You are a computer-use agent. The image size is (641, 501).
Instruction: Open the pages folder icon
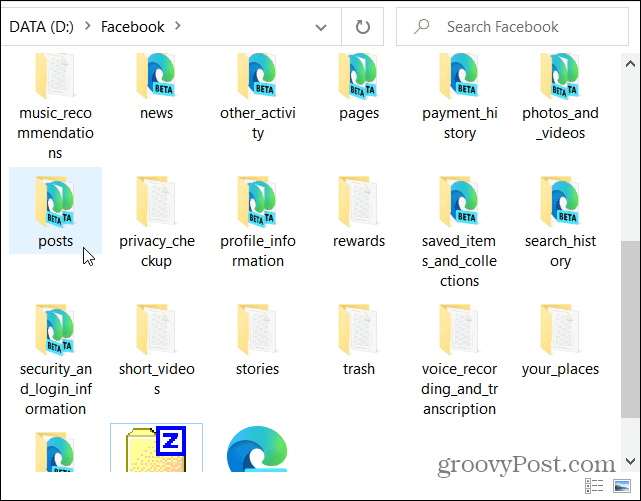[358, 76]
